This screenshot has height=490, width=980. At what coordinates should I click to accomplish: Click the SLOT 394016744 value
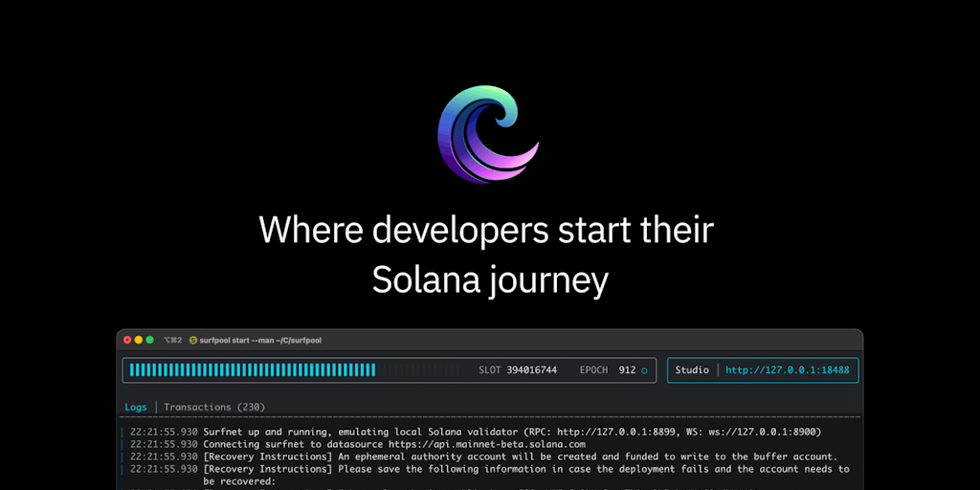(x=518, y=370)
